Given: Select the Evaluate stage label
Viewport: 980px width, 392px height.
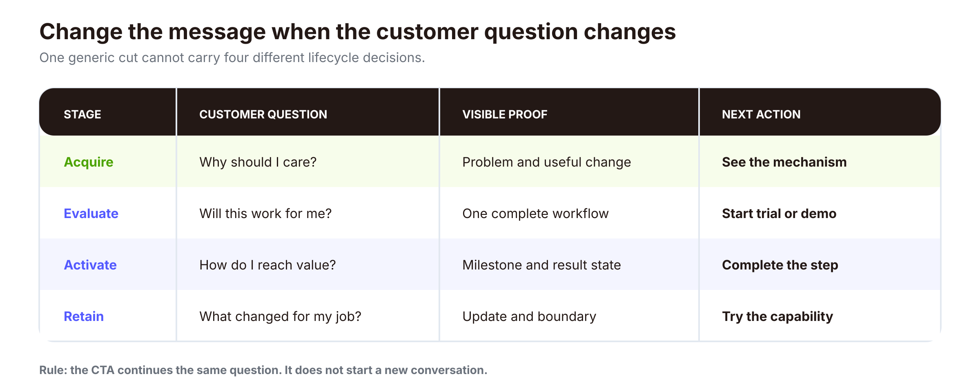Looking at the screenshot, I should pos(91,214).
